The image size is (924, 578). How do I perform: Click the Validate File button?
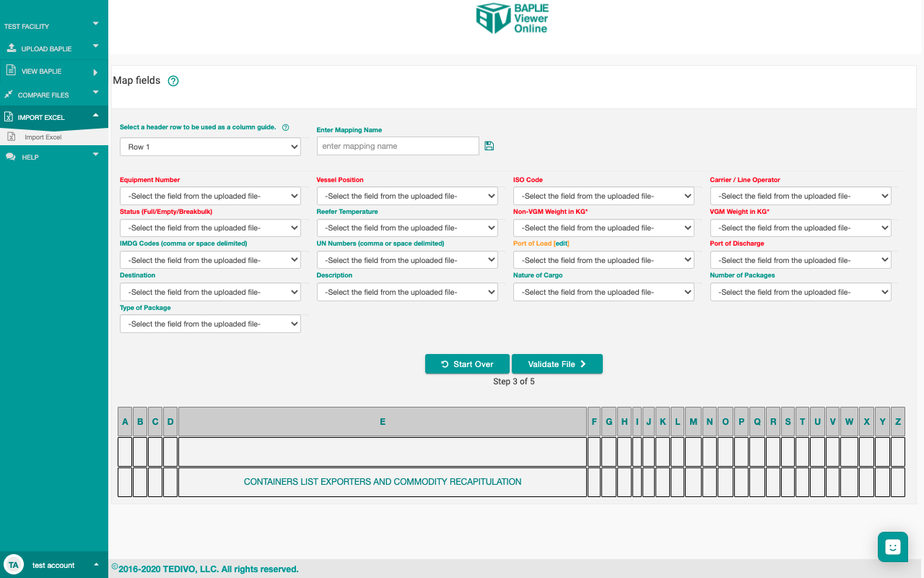(557, 364)
